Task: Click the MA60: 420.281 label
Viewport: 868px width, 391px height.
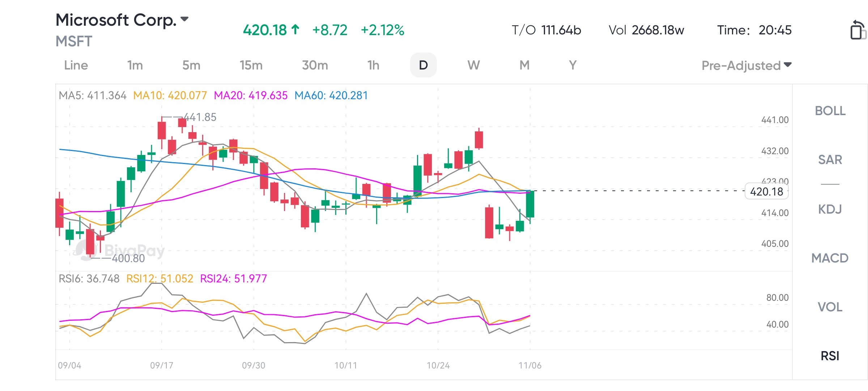Action: (331, 96)
